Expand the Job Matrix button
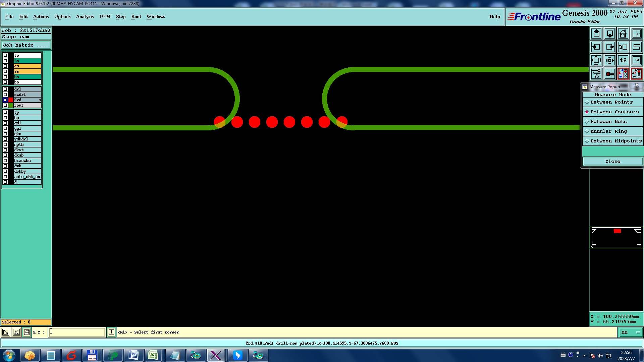Viewport: 644px width, 362px height. point(26,45)
